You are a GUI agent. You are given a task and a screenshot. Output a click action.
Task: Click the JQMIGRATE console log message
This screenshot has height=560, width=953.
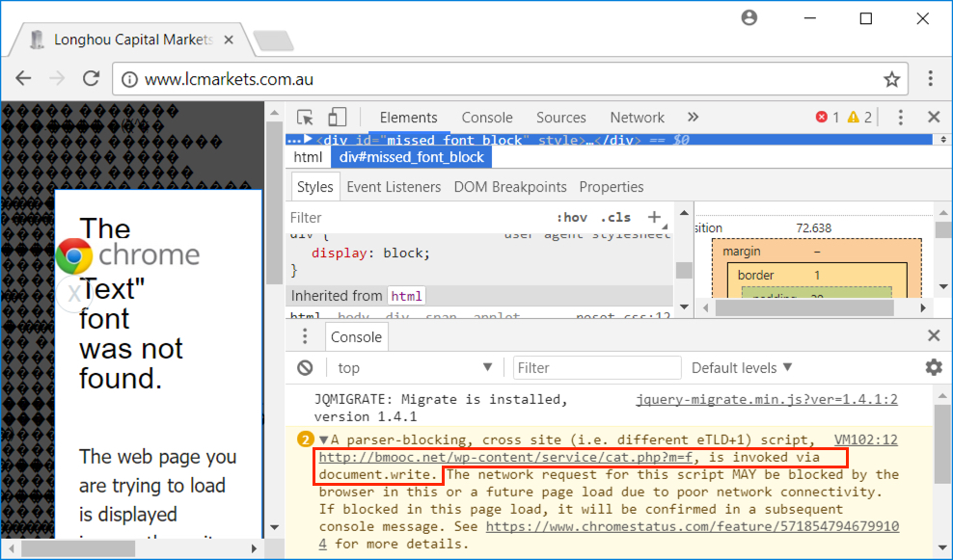pyautogui.click(x=441, y=408)
